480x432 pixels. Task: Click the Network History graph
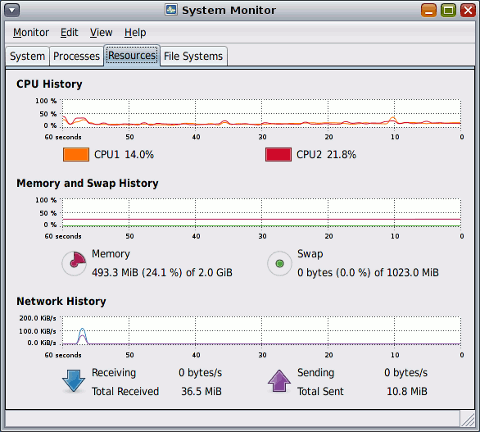coord(262,331)
